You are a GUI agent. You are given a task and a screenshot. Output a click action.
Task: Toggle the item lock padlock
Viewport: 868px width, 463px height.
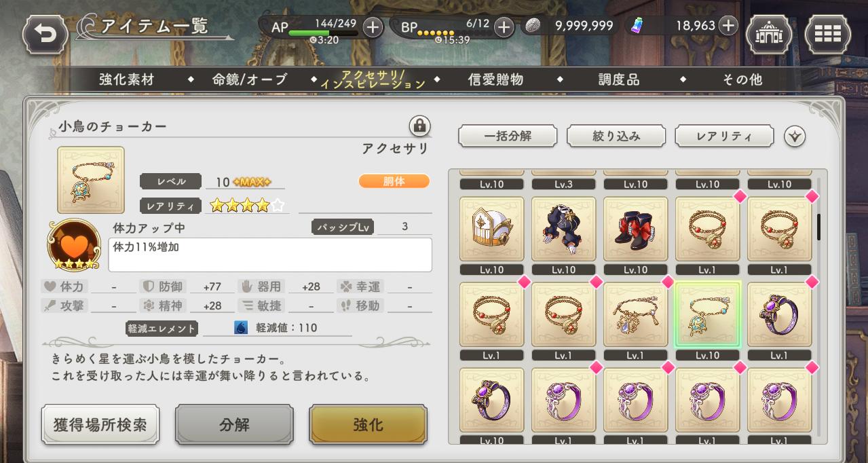tap(419, 126)
